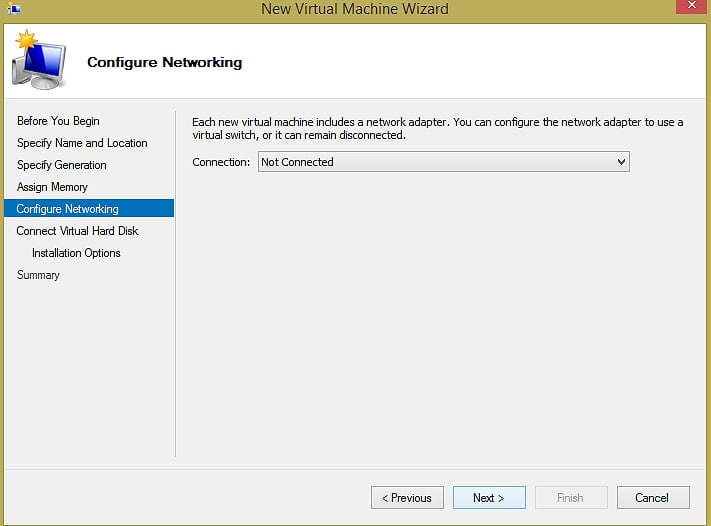
Task: Jump to the Summary step
Action: click(38, 275)
